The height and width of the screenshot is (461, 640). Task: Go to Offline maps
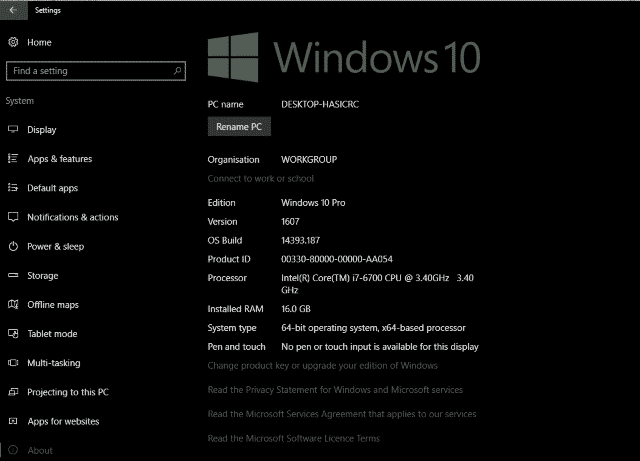point(53,305)
